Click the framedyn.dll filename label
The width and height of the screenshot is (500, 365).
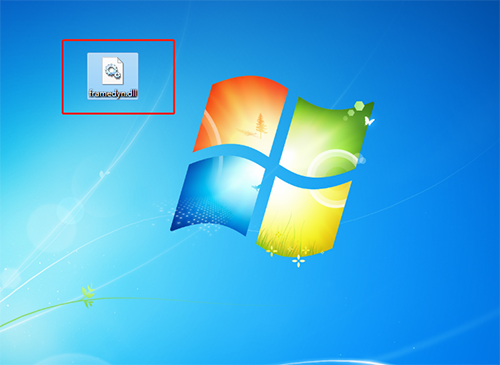(x=113, y=94)
